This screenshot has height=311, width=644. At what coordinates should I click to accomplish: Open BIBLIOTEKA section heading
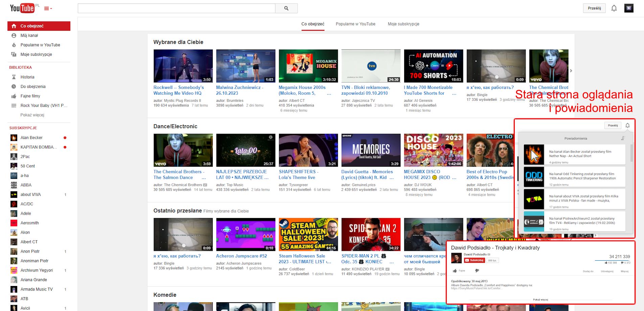(20, 67)
